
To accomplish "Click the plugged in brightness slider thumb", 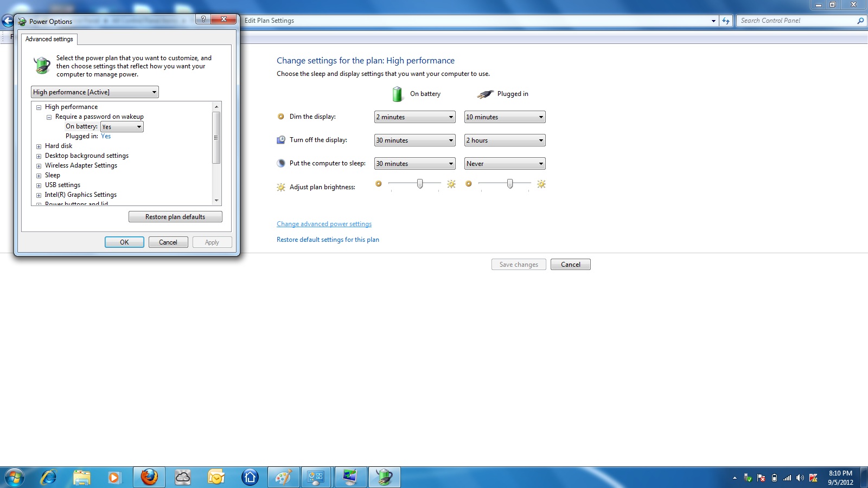I will coord(510,184).
